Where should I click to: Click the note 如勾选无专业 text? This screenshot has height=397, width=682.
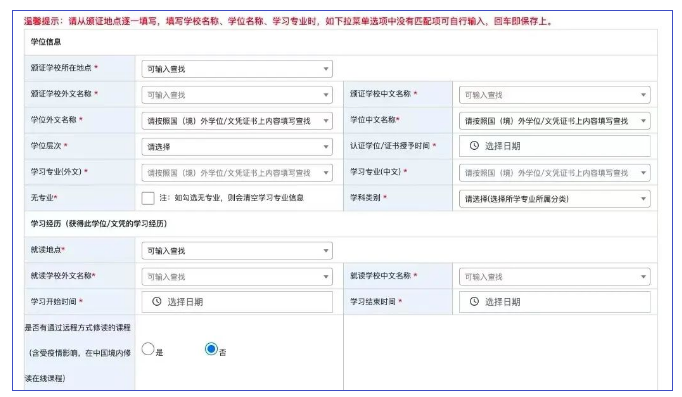pos(231,197)
